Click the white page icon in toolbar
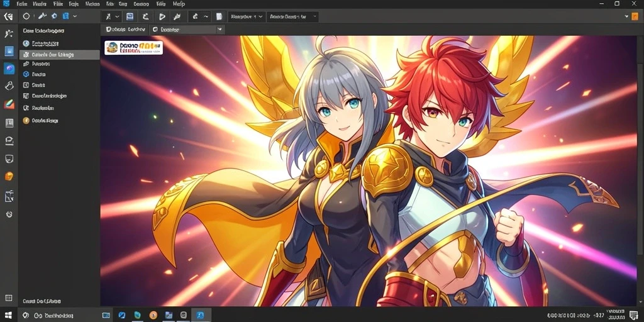This screenshot has width=644, height=322. point(219,17)
